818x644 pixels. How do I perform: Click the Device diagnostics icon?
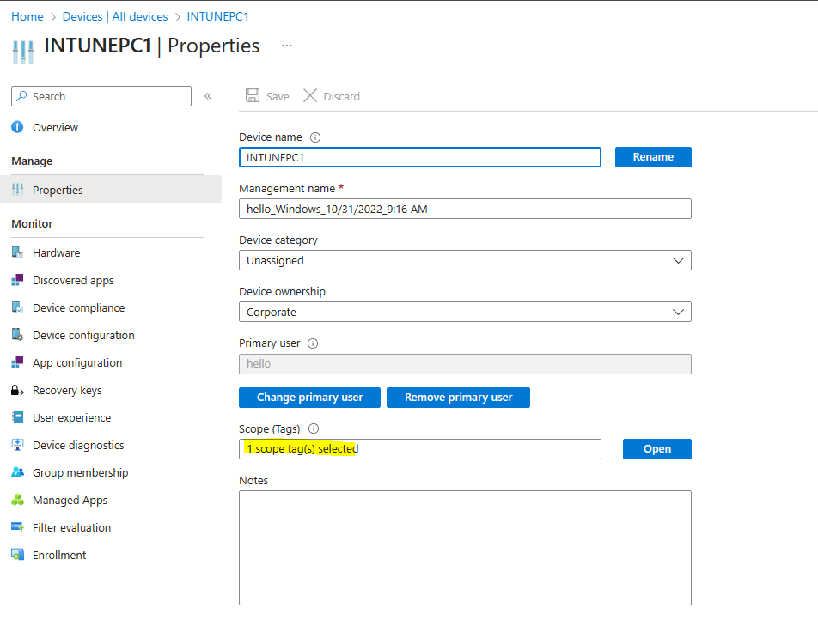coord(18,445)
